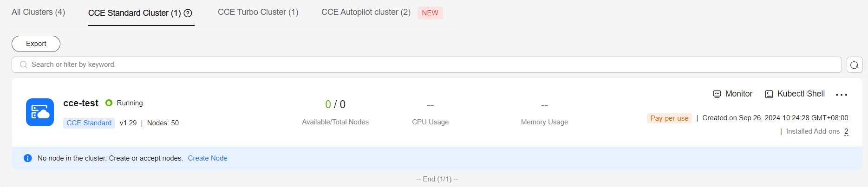Switch to All Clusters tab
This screenshot has width=868, height=187.
pos(39,12)
